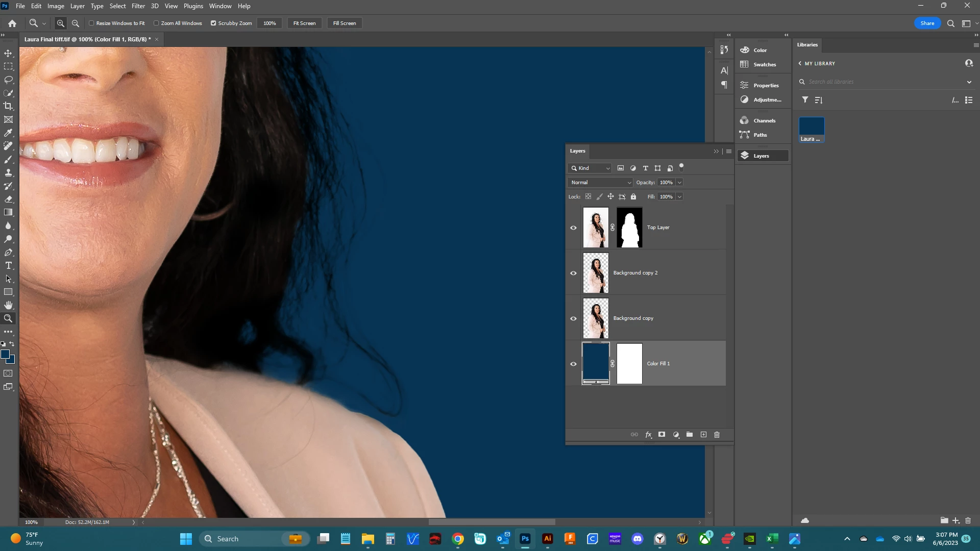Select the Crop tool
Screen dimensions: 980x551
click(x=8, y=106)
